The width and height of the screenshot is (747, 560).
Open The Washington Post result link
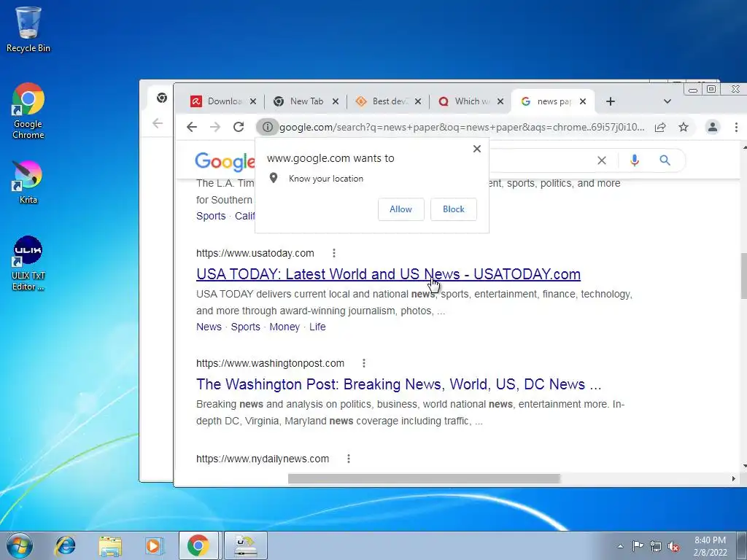click(399, 384)
